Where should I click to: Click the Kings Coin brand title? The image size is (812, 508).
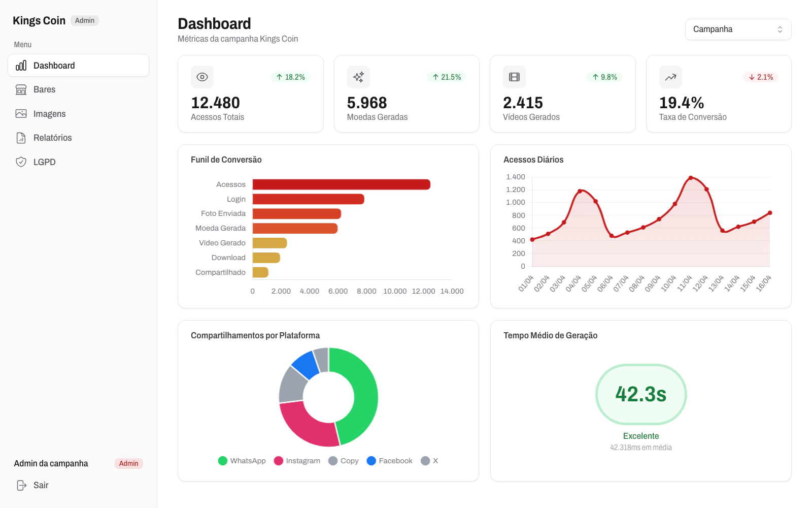coord(39,21)
